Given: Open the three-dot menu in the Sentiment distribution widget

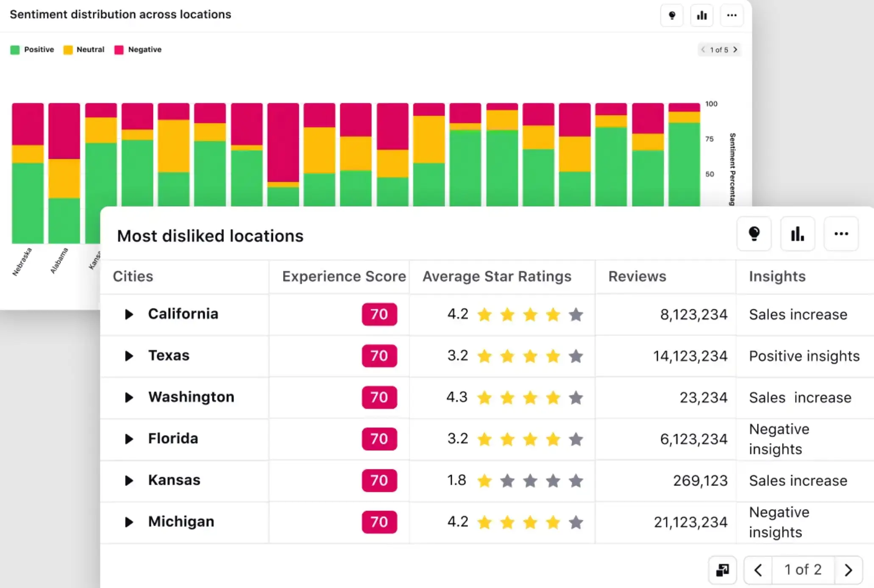Looking at the screenshot, I should coord(732,16).
